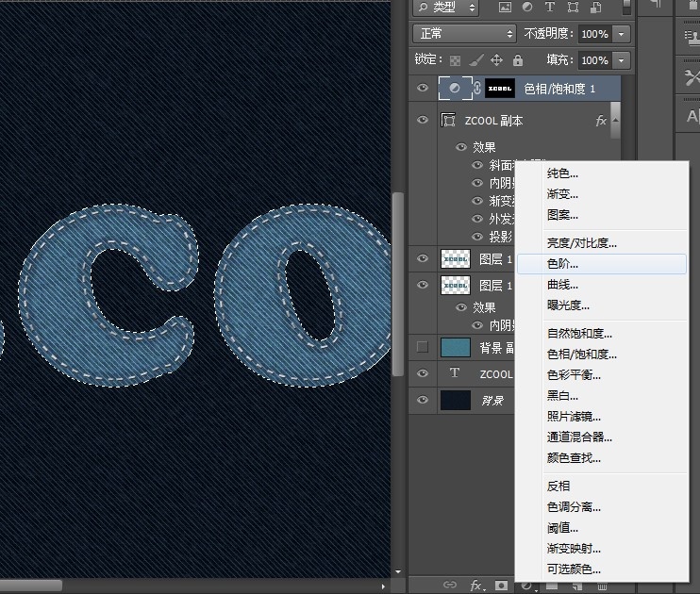Click the adjustment layer filter icon

[527, 8]
